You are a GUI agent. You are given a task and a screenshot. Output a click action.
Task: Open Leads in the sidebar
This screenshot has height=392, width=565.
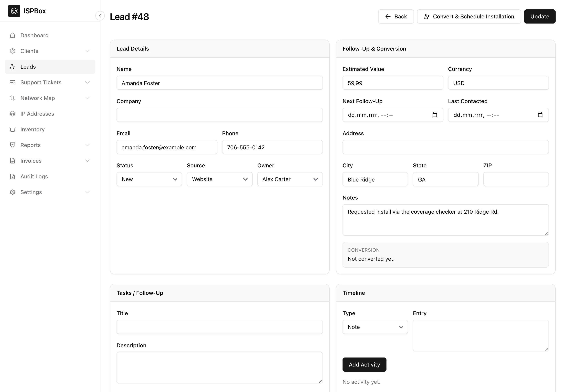(x=50, y=67)
